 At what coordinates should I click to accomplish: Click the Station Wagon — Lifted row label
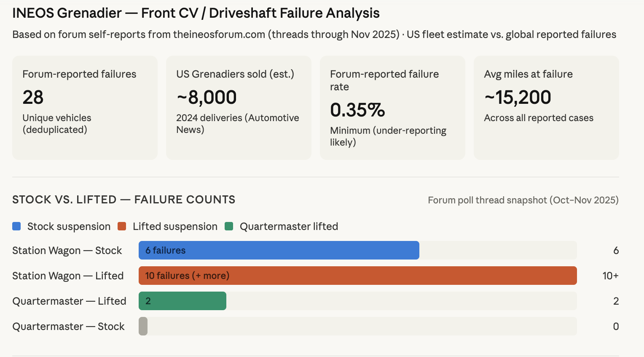point(68,276)
